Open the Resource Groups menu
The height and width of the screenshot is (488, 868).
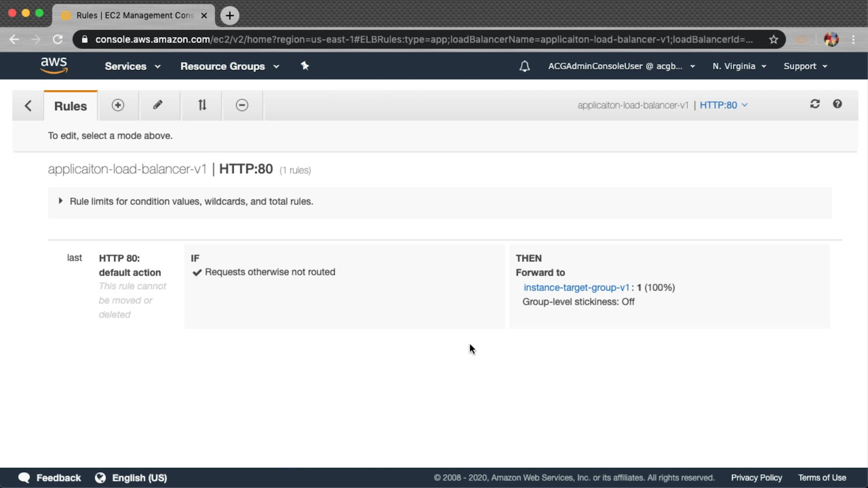230,66
